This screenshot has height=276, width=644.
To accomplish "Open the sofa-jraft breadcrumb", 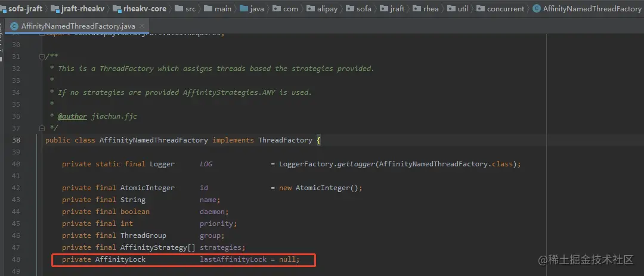I will 25,8.
